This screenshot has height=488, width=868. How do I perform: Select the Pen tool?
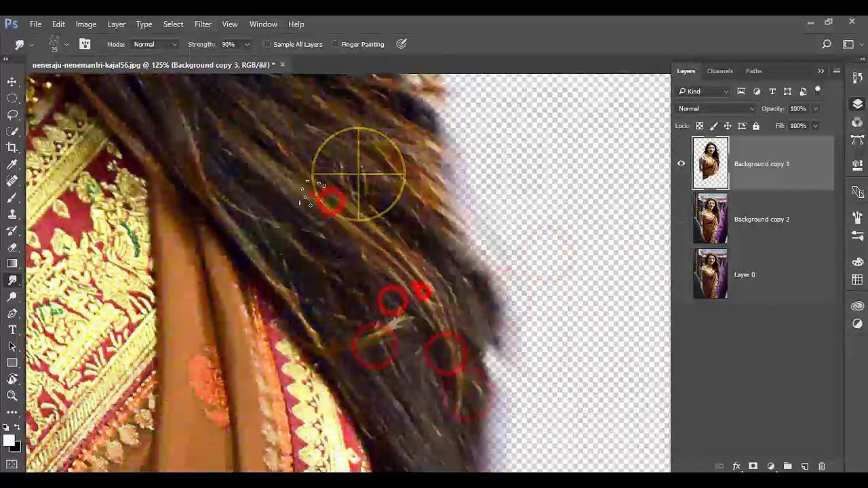click(12, 314)
